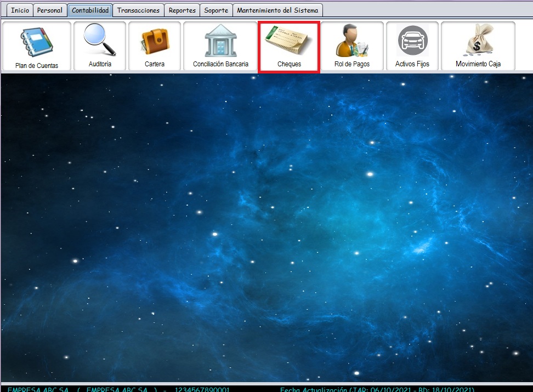Open Rol de Pagos person icon
This screenshot has height=392, width=533.
pos(352,42)
